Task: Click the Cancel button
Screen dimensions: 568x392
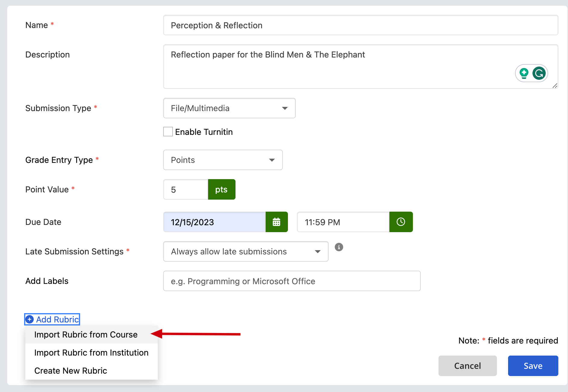Action: [467, 366]
